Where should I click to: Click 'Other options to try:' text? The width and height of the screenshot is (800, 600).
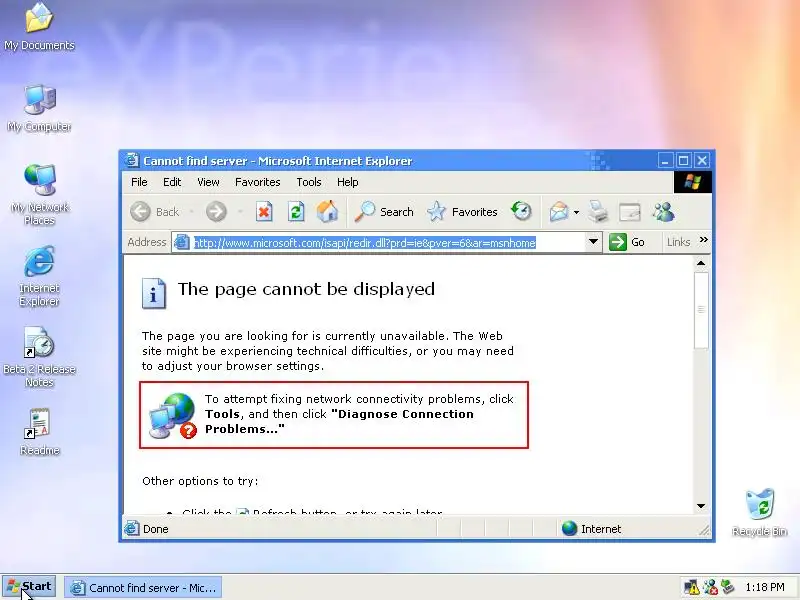200,481
